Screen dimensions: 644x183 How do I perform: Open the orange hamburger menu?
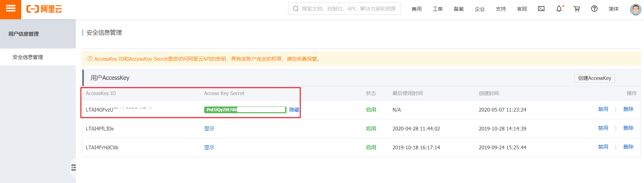[10, 9]
